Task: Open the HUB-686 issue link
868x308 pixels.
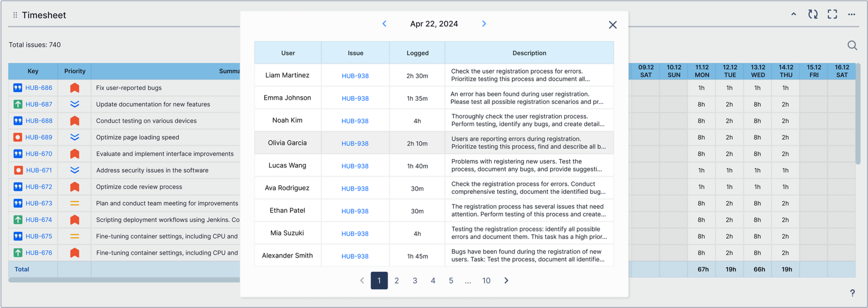Action: point(39,88)
